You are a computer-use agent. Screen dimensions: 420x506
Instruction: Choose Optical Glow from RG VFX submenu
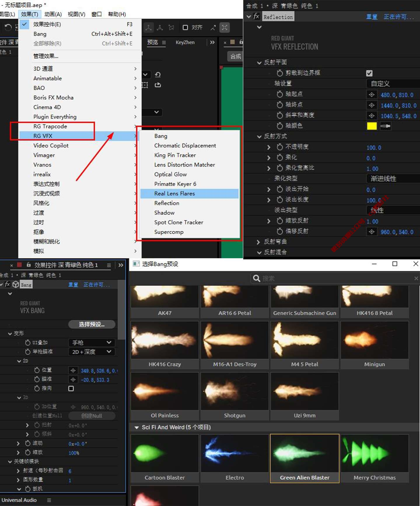pos(190,174)
